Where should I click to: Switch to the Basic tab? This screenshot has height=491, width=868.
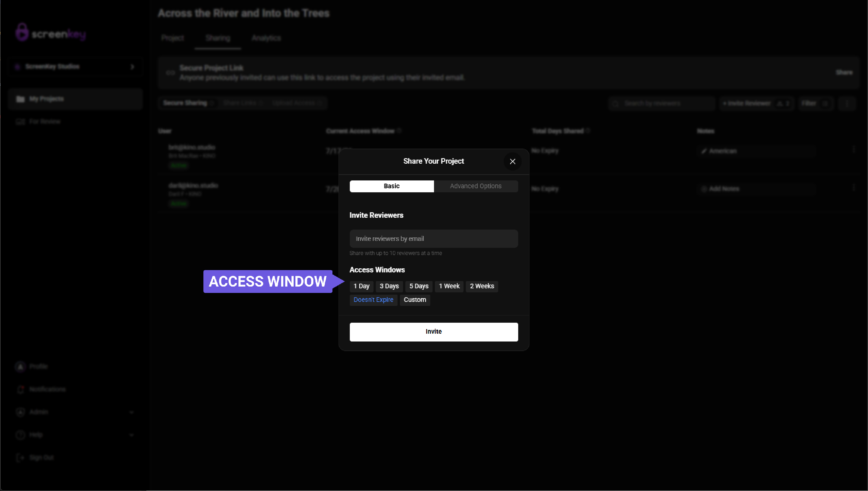tap(392, 186)
